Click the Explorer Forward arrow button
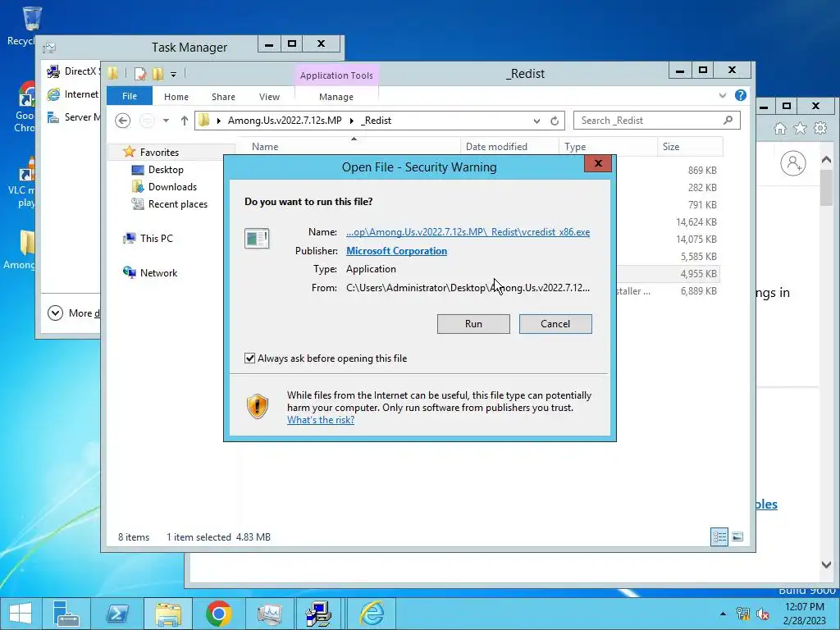Screen dimensions: 840x630 coord(146,121)
